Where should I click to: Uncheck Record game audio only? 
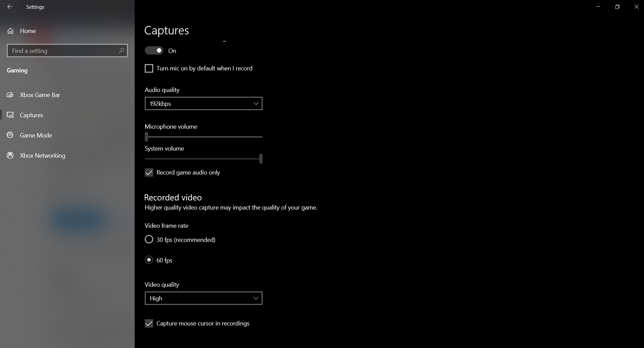149,172
